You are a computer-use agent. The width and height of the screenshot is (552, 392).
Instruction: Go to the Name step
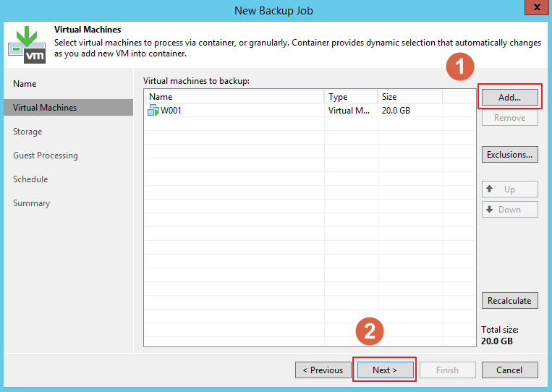[x=25, y=84]
